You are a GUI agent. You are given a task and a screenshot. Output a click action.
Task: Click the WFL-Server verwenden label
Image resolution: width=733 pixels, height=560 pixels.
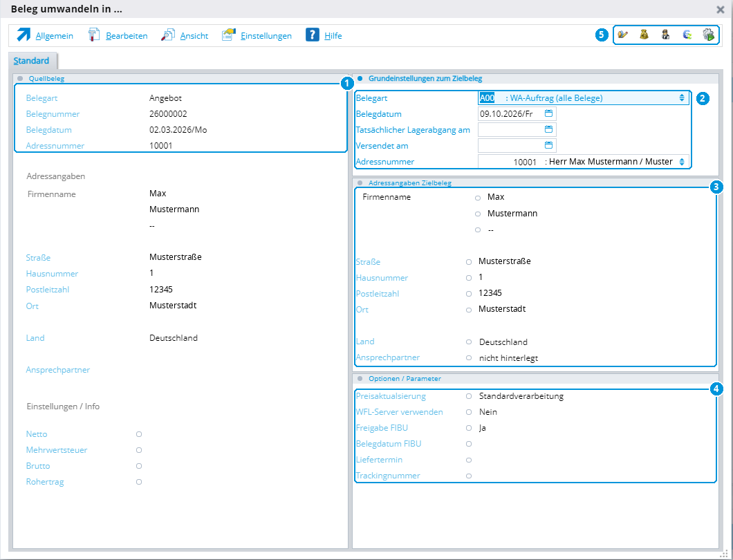[399, 412]
